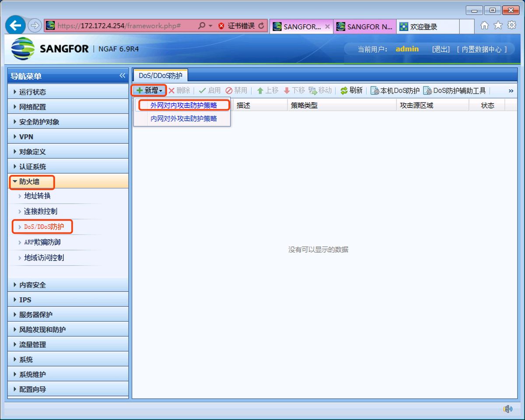Switch to DoS/DDoS防护 page tab
The height and width of the screenshot is (420, 525).
[x=161, y=76]
